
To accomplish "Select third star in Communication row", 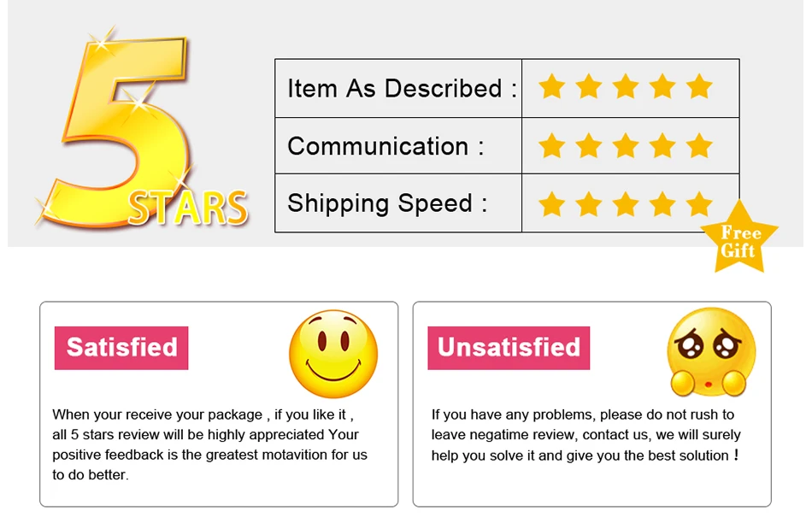I will [626, 145].
